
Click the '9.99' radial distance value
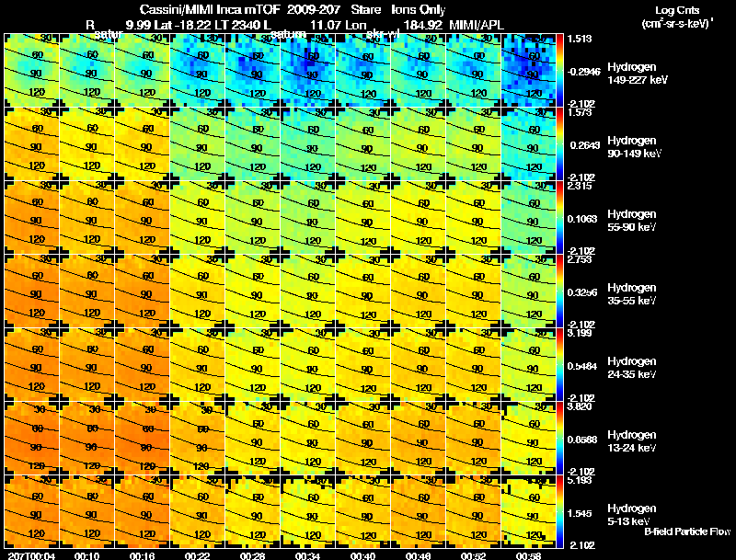[139, 25]
